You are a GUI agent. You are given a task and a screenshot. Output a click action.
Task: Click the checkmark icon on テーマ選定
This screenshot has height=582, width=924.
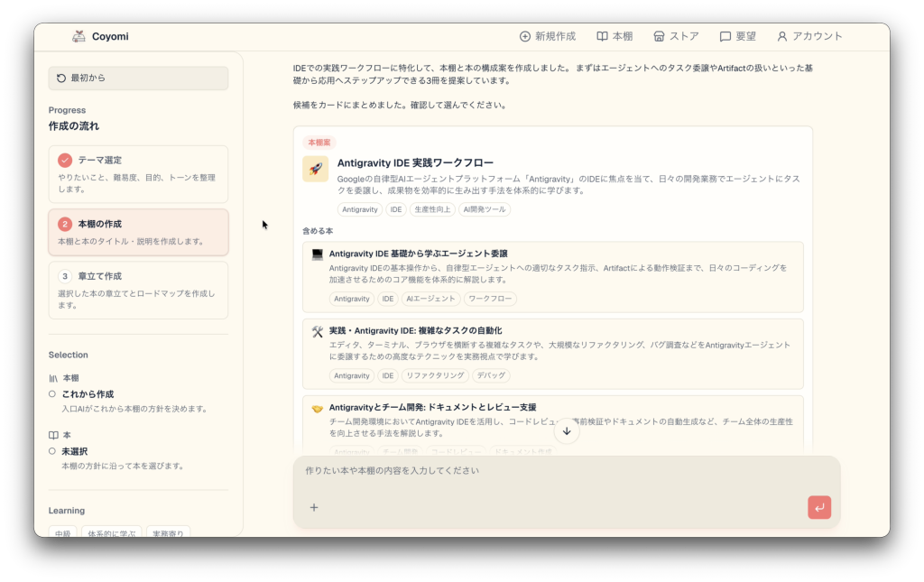click(65, 161)
